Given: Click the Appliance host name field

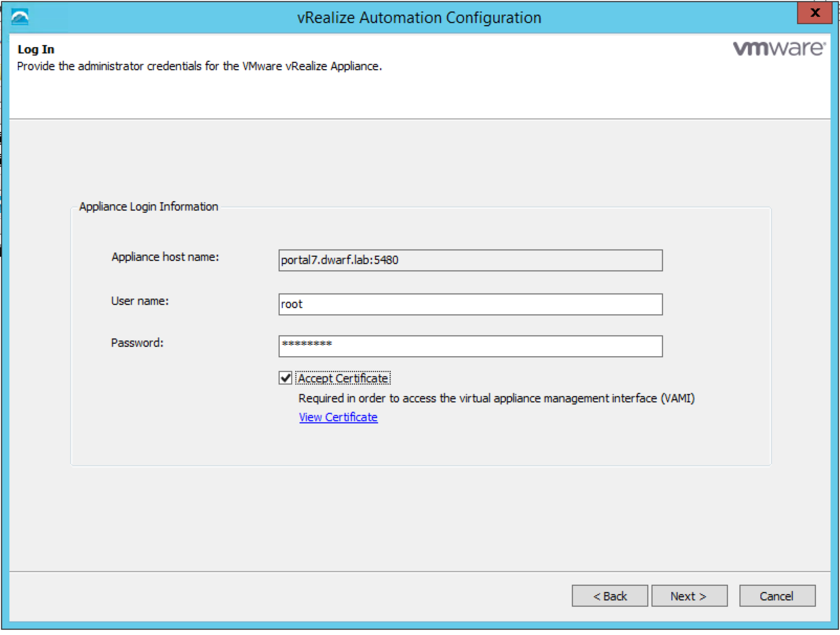Looking at the screenshot, I should [470, 260].
